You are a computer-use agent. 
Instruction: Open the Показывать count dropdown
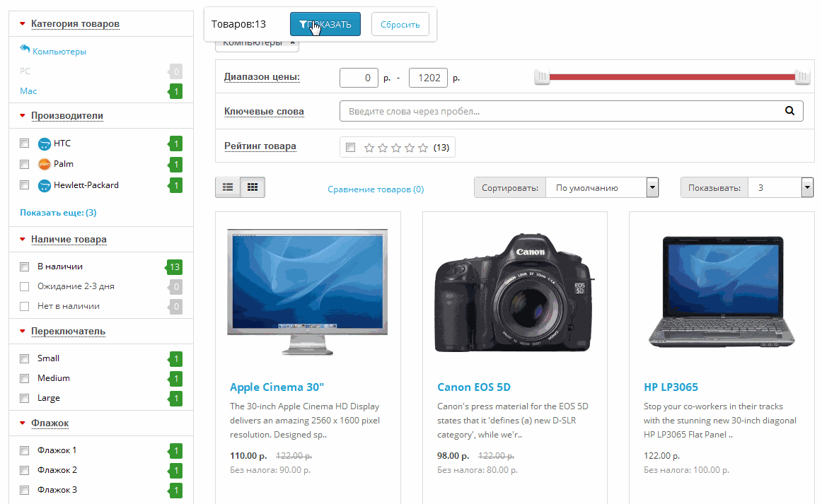(x=780, y=187)
